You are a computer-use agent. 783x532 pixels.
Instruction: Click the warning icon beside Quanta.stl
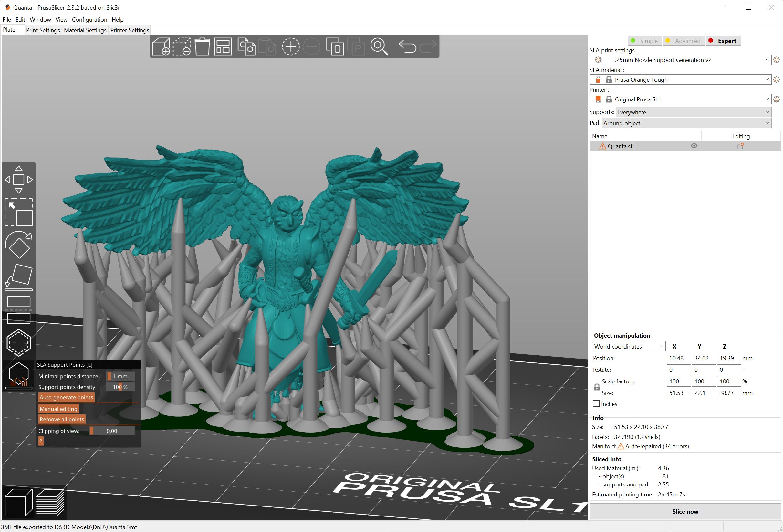point(602,146)
